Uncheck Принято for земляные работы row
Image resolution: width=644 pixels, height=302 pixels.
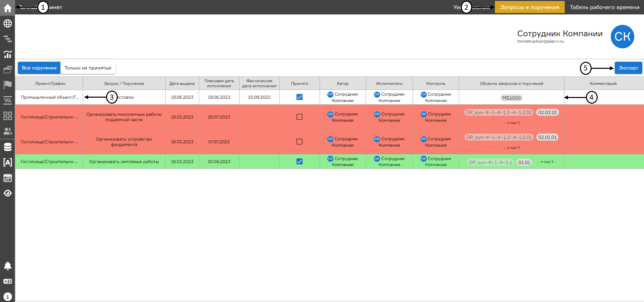coord(299,161)
